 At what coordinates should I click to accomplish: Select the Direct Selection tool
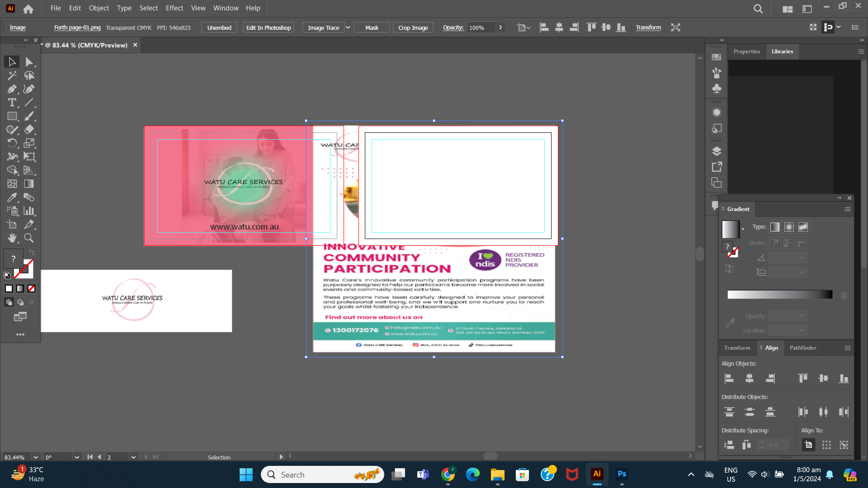[29, 62]
